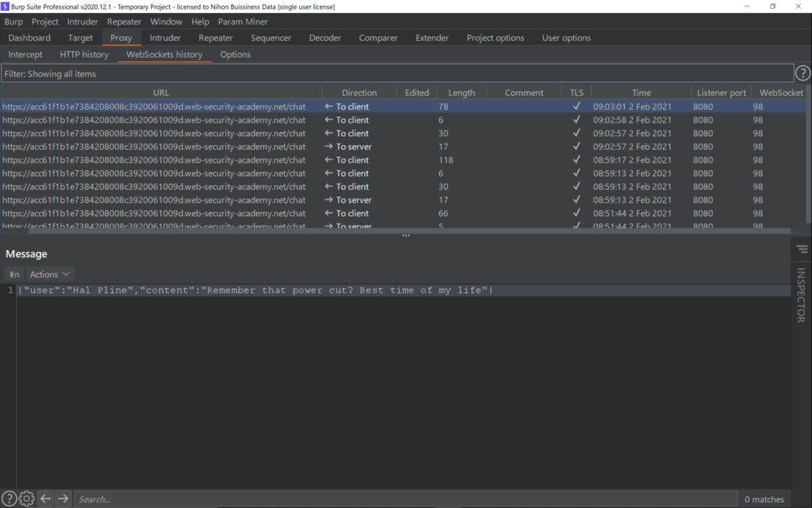
Task: Open search settings gear icon
Action: point(26,499)
